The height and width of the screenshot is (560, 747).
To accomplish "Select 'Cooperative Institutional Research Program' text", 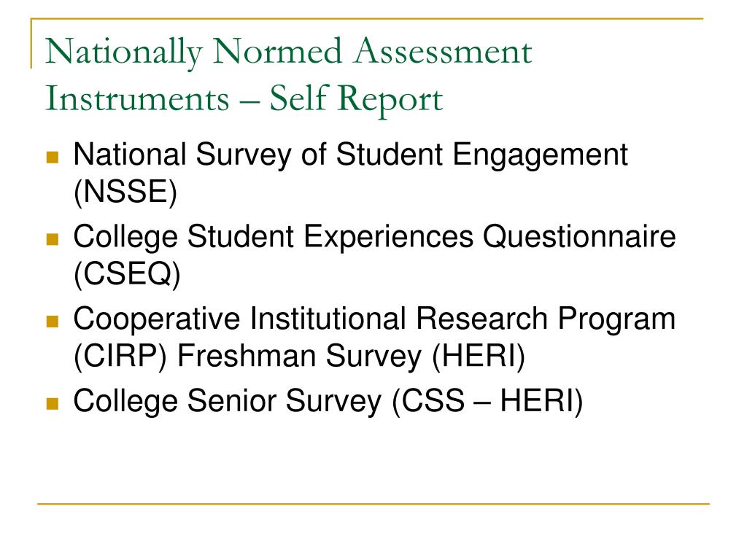I will point(374,320).
